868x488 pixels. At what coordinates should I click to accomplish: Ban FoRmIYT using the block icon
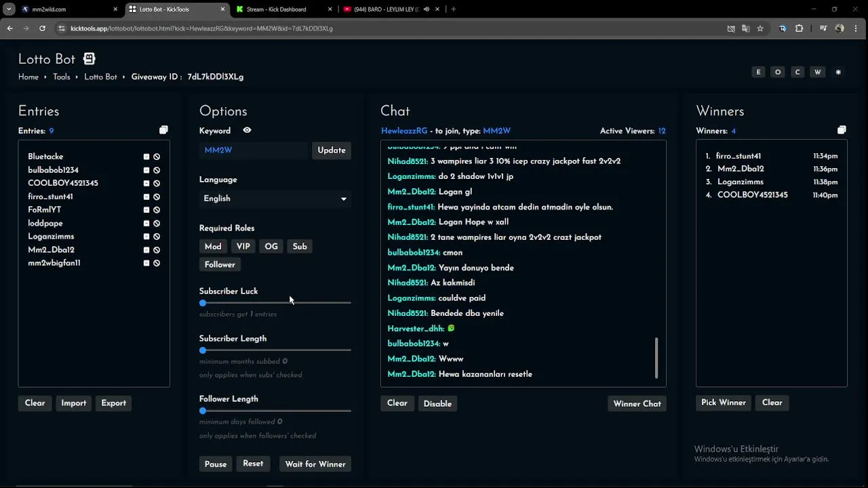[157, 209]
